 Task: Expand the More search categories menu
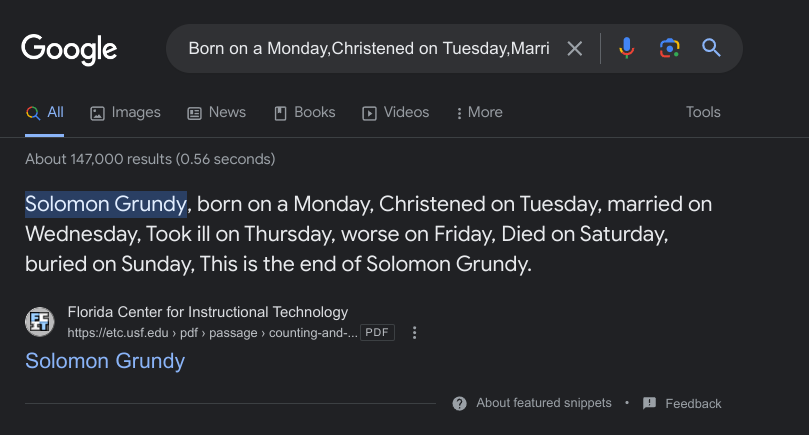(x=479, y=112)
